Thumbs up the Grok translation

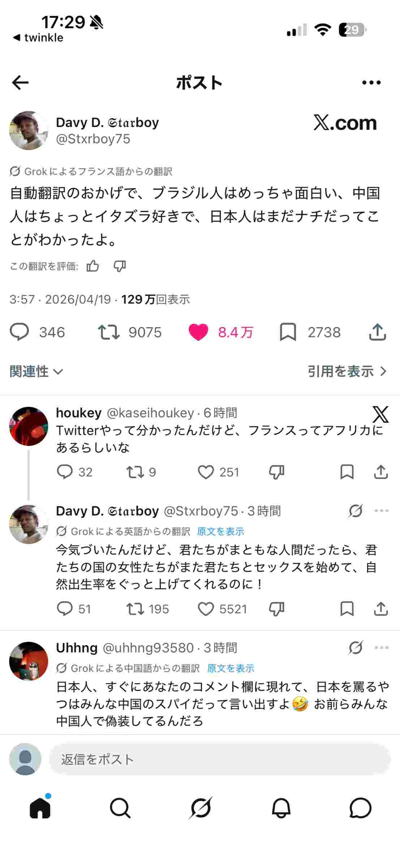pyautogui.click(x=93, y=266)
